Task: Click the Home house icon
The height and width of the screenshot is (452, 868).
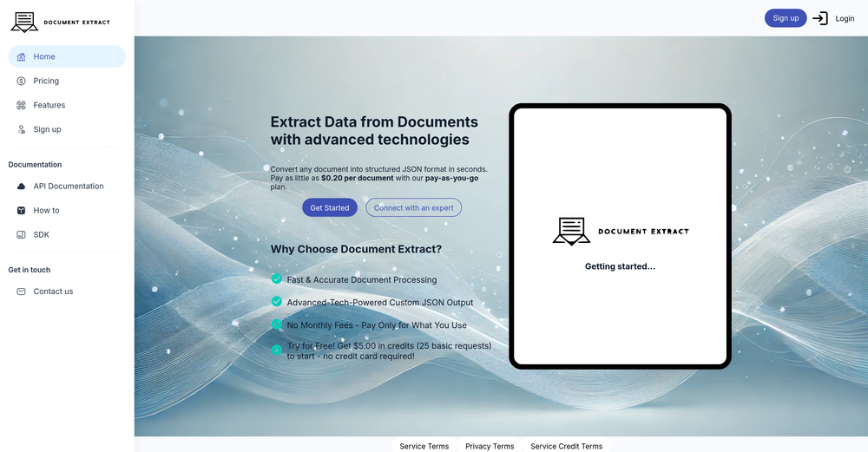Action: [21, 56]
